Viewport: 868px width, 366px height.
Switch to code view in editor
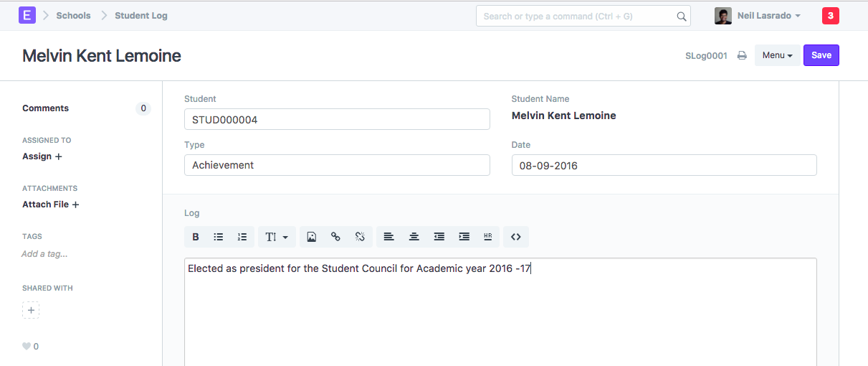click(516, 237)
